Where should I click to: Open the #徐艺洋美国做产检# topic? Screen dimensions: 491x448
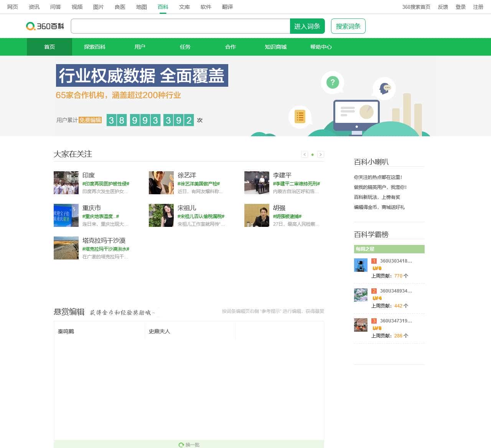(199, 184)
